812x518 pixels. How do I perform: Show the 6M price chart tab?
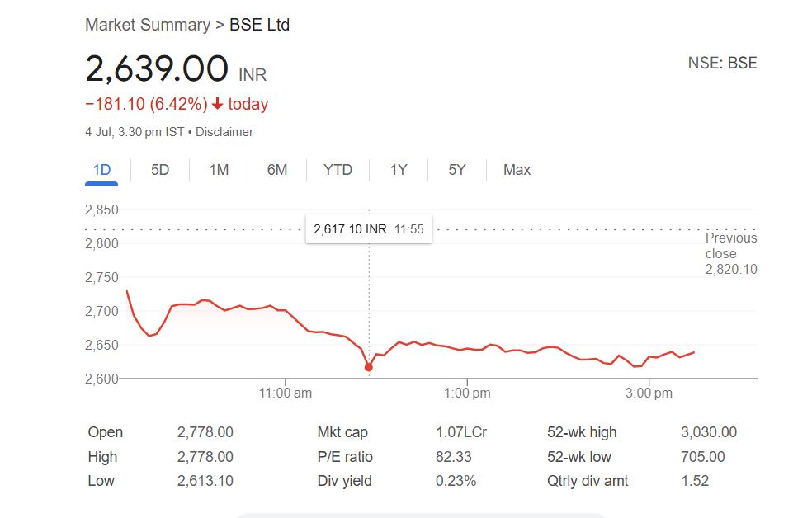click(x=277, y=170)
